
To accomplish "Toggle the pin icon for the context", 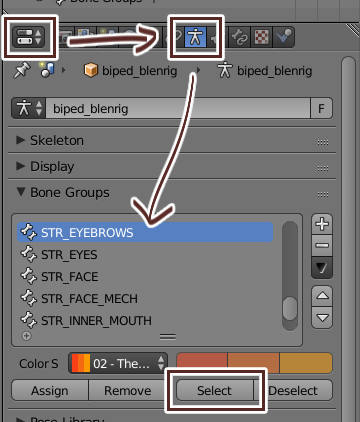I will click(x=22, y=70).
